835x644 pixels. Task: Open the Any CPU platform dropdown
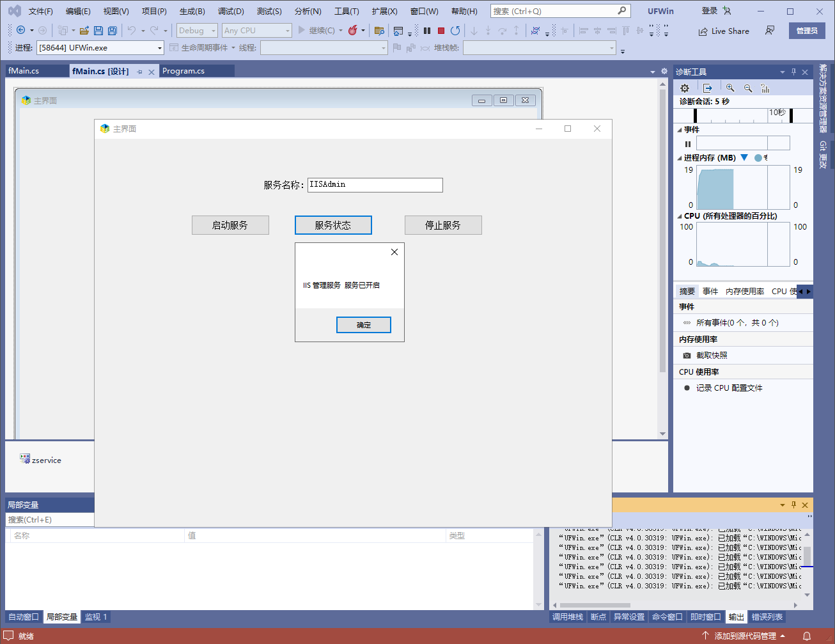(x=256, y=30)
